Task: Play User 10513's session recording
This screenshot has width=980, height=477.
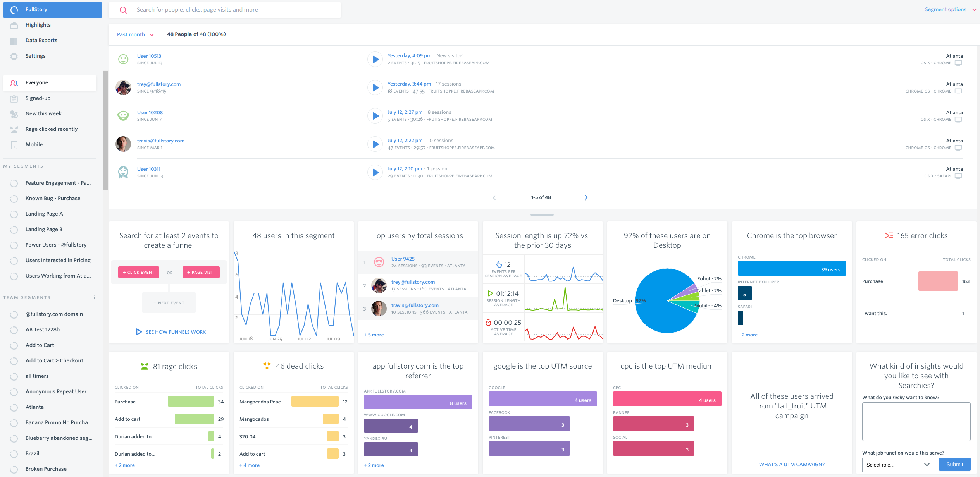Action: tap(375, 59)
